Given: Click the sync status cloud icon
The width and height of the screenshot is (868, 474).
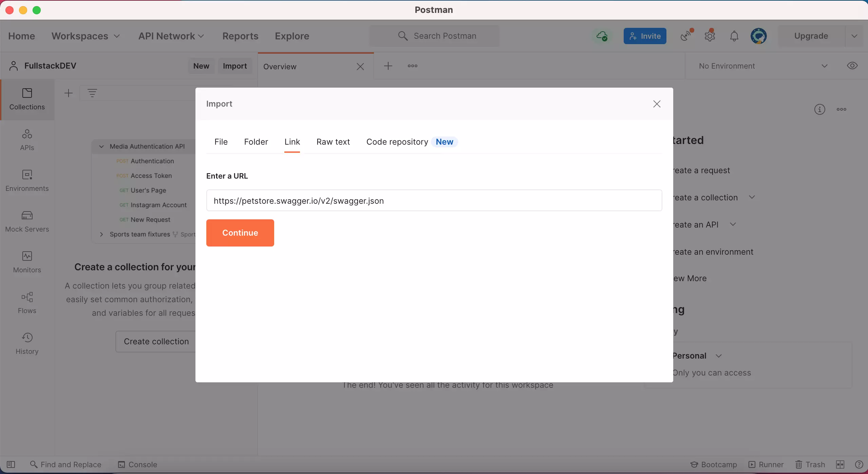Looking at the screenshot, I should [602, 36].
